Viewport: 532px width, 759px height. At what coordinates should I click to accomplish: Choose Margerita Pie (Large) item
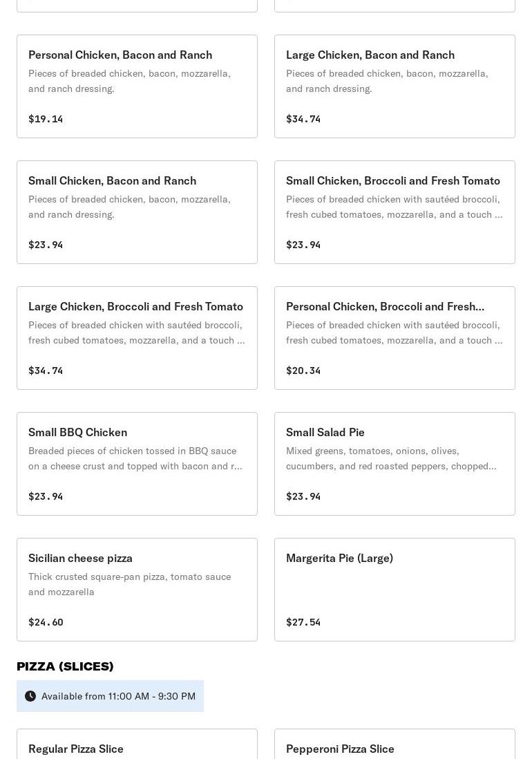(x=395, y=590)
